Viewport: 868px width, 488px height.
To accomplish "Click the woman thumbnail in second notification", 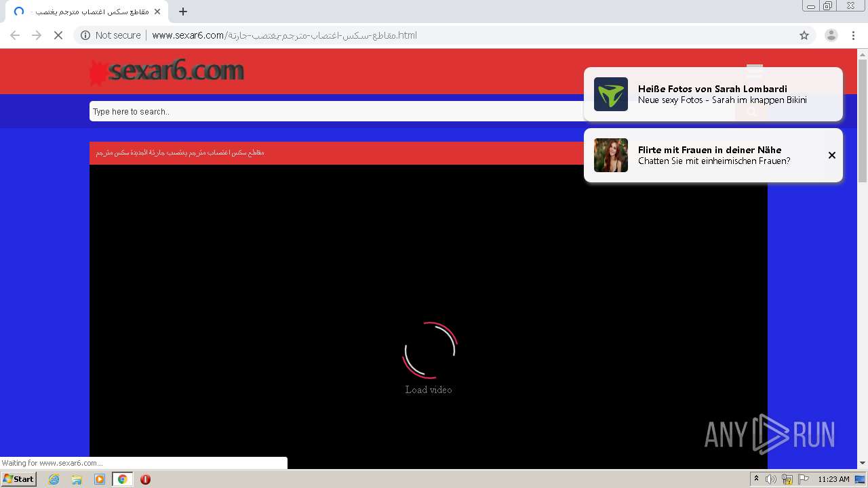I will [x=611, y=155].
